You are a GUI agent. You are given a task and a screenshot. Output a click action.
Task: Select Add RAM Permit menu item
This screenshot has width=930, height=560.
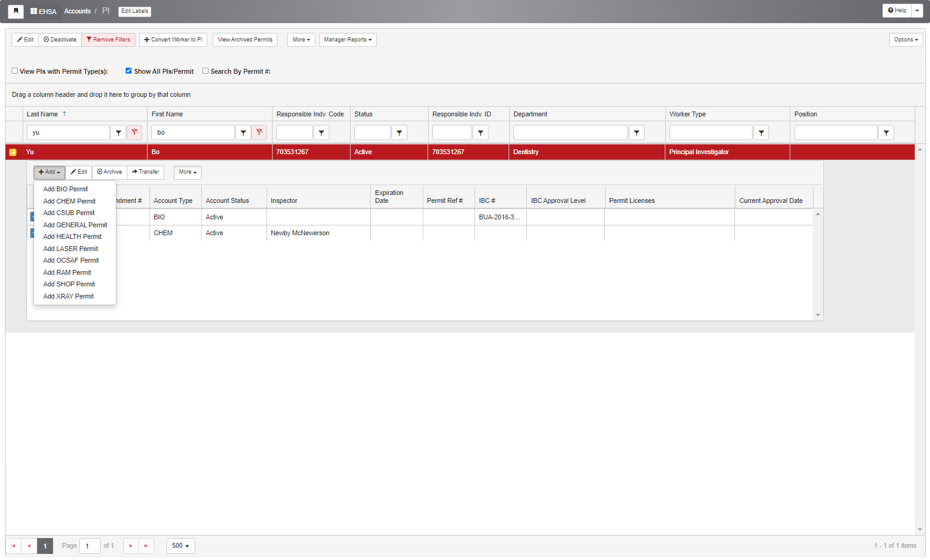pos(67,272)
